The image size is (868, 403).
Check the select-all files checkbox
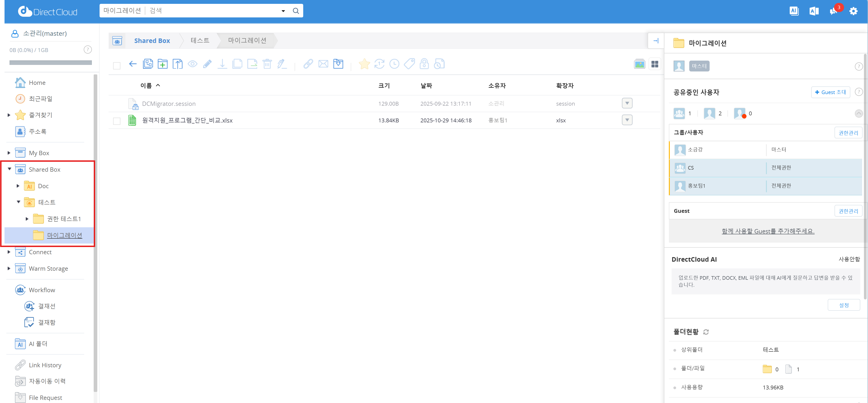click(x=117, y=66)
